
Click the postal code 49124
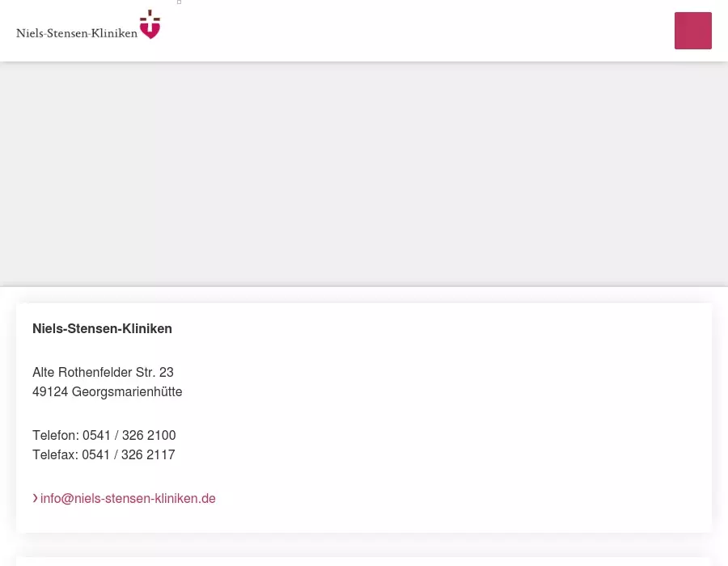coord(50,391)
